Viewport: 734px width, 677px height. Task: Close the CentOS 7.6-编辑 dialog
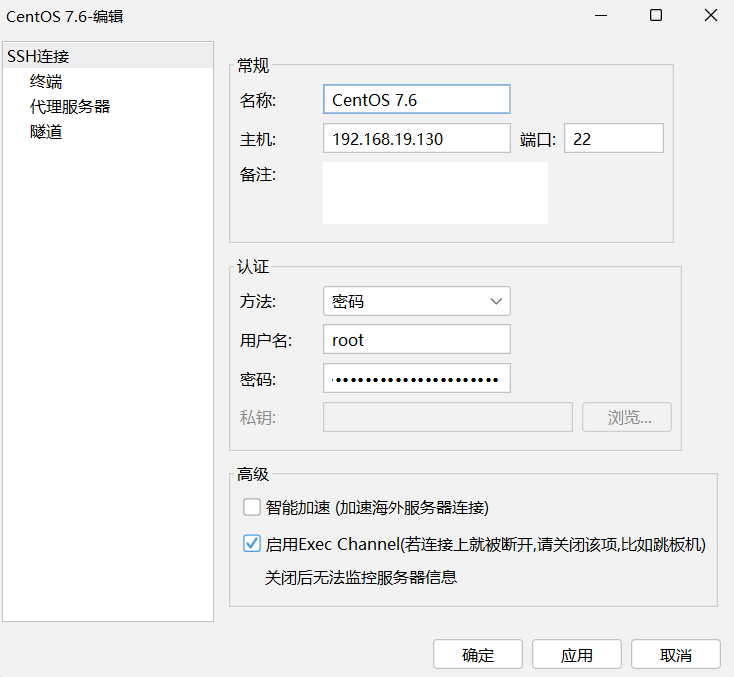pyautogui.click(x=711, y=15)
